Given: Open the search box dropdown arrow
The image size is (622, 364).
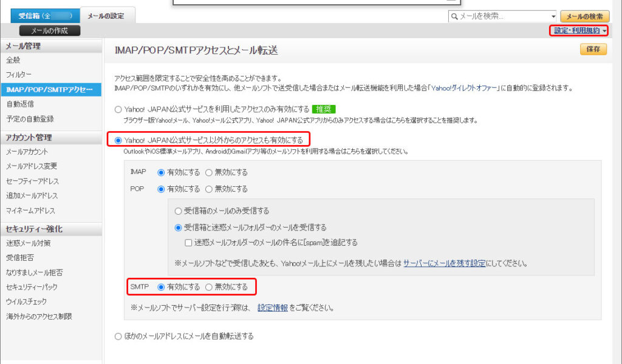Looking at the screenshot, I should tap(553, 16).
